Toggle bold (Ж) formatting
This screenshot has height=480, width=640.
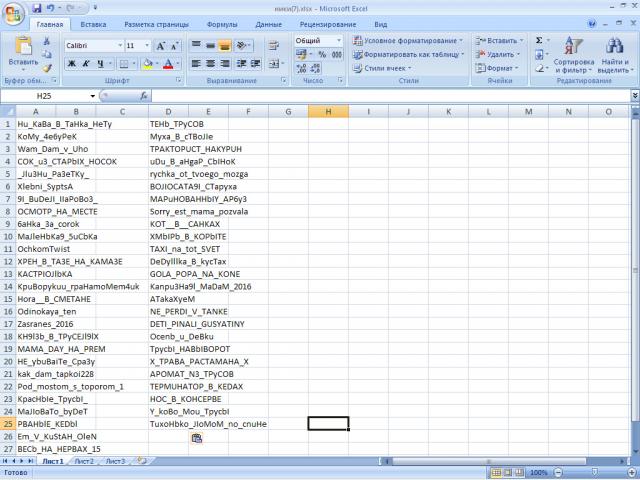coord(72,64)
